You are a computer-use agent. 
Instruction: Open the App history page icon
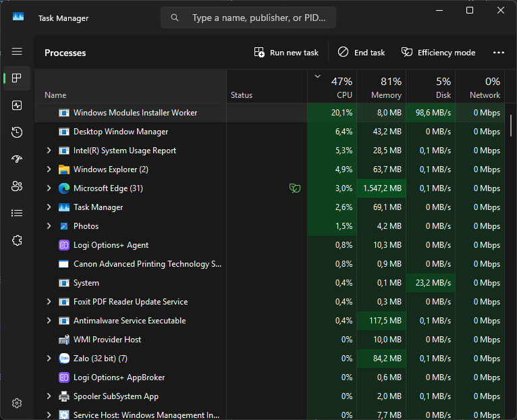[17, 132]
